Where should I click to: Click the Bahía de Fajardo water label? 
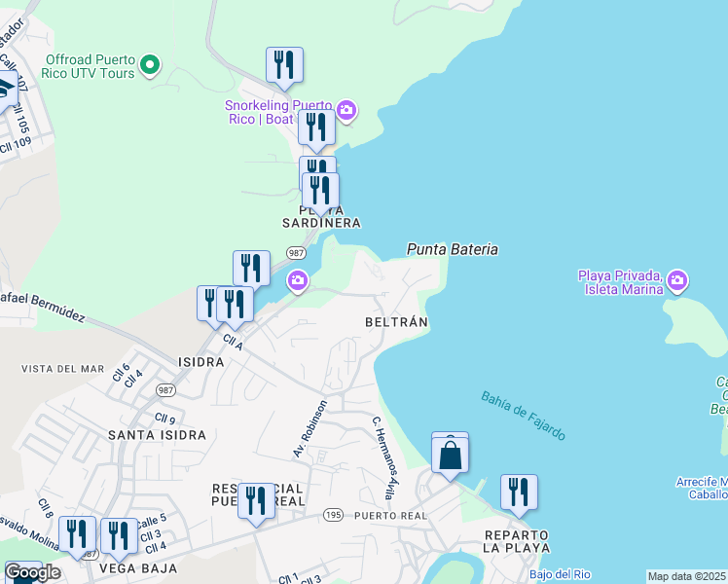(523, 416)
